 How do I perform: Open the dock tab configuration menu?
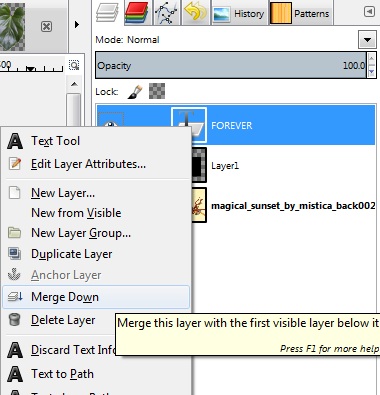pos(369,12)
